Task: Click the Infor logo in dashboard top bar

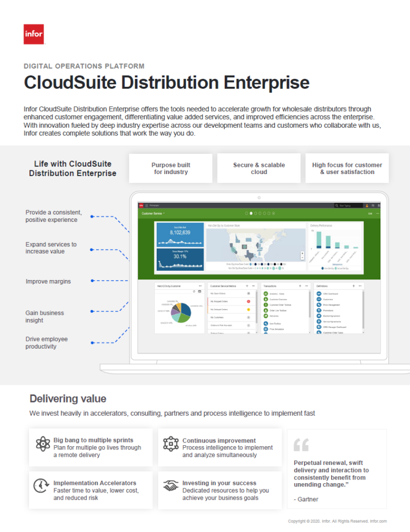Action: 141,205
